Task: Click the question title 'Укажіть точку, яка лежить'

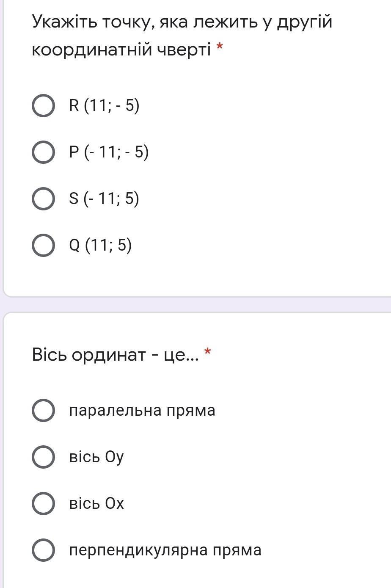Action: [x=182, y=22]
